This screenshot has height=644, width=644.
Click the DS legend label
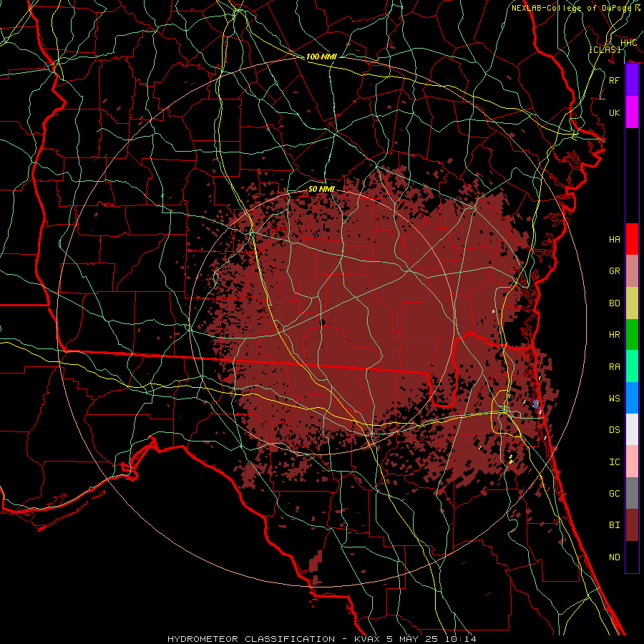pyautogui.click(x=615, y=430)
